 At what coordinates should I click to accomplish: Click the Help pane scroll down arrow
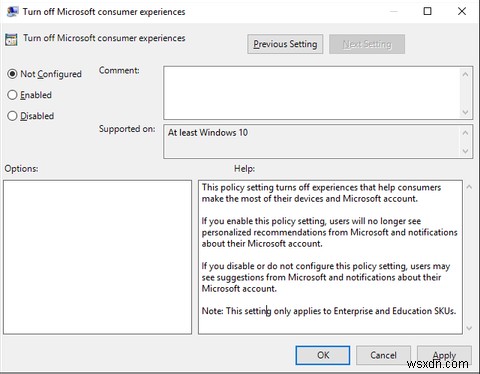click(x=469, y=328)
